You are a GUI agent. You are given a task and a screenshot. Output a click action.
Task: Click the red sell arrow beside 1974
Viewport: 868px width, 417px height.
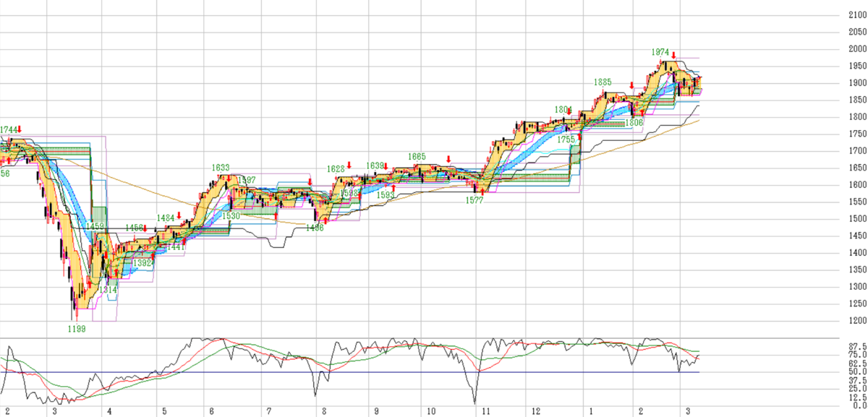(x=673, y=54)
